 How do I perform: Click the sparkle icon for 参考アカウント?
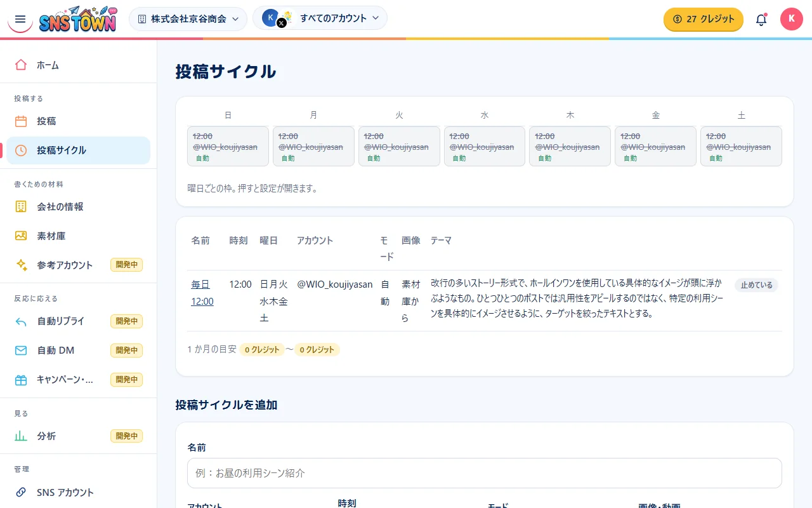(21, 265)
